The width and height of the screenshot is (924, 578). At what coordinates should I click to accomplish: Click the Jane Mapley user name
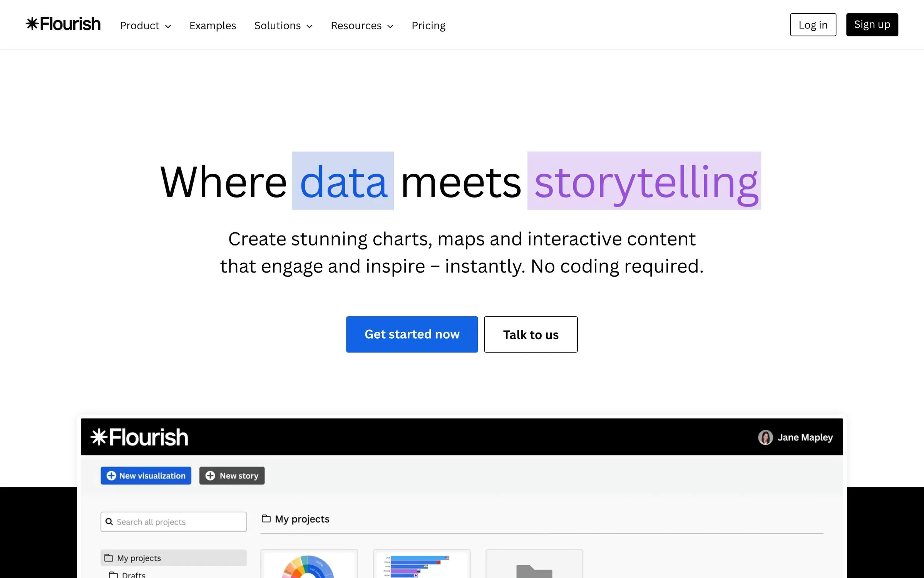(805, 437)
